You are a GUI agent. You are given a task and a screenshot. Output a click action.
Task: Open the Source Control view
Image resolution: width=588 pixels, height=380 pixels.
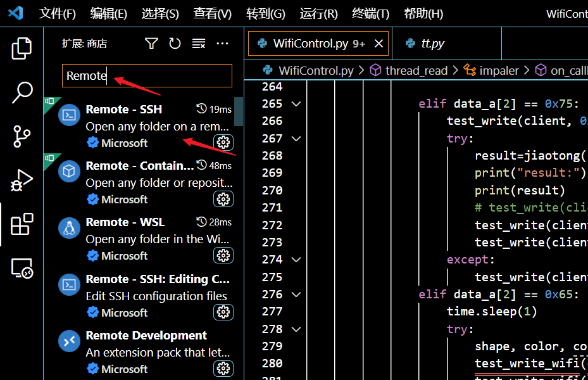click(22, 136)
